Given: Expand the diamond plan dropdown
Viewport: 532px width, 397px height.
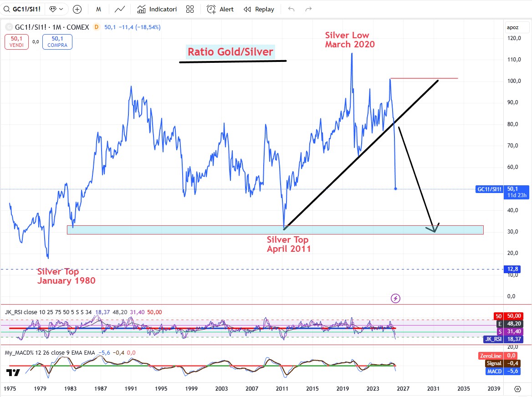Looking at the screenshot, I should pyautogui.click(x=58, y=9).
